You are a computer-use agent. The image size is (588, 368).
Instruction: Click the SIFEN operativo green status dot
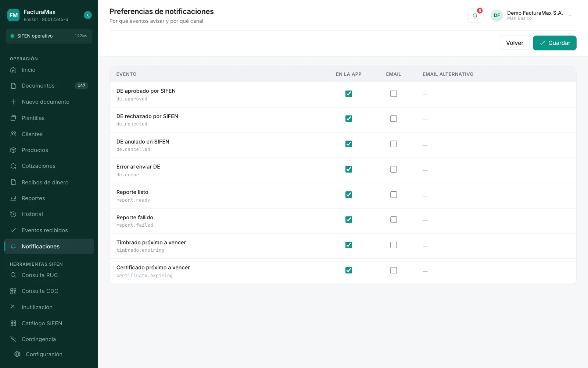click(12, 36)
